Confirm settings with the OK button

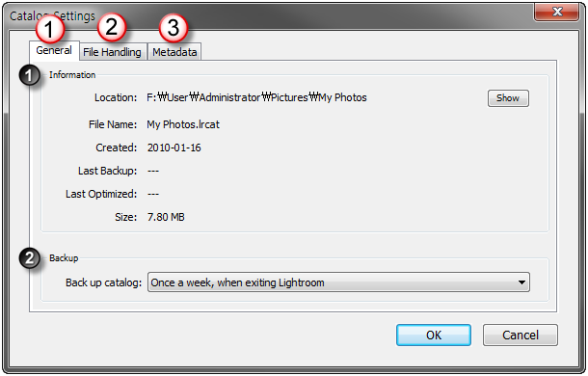click(x=434, y=335)
